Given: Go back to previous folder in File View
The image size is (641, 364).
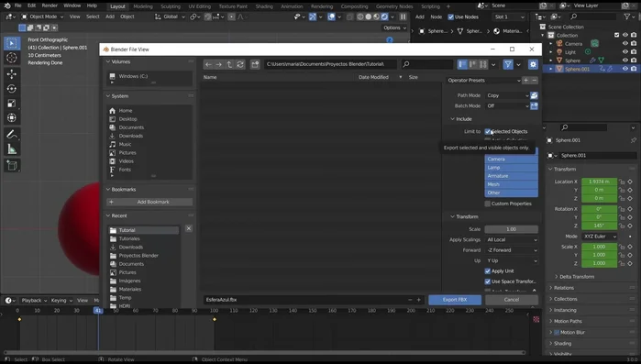Looking at the screenshot, I should [208, 64].
